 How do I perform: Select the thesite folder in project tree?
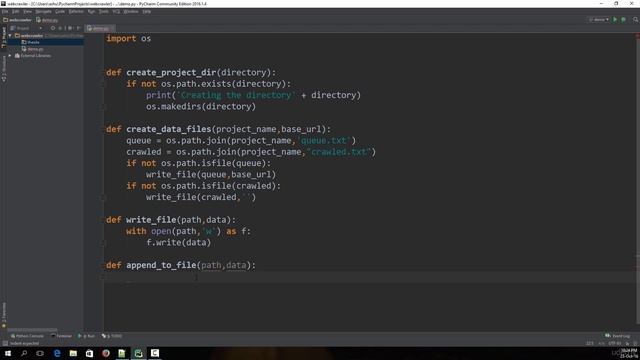31,42
